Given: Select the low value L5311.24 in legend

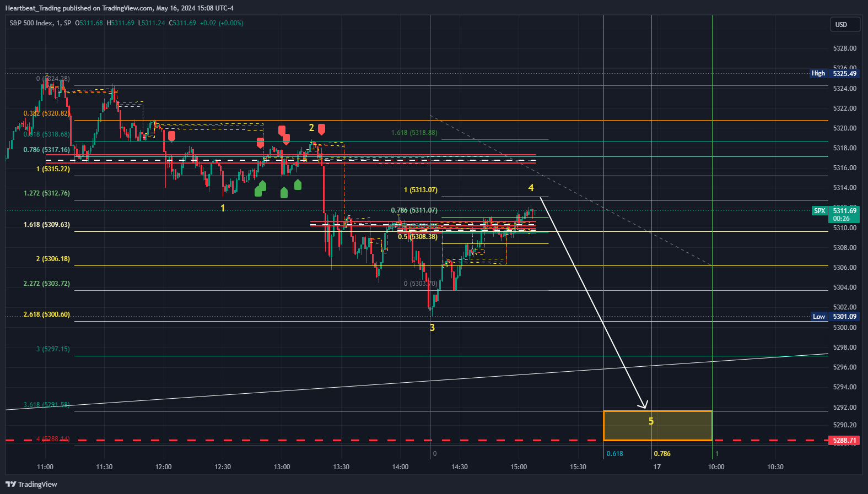Looking at the screenshot, I should coord(152,23).
